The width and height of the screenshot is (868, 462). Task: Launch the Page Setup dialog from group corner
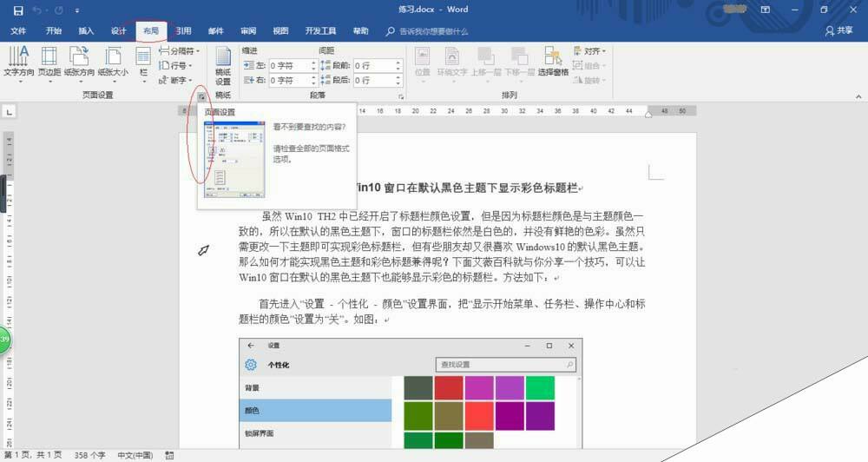pos(202,96)
